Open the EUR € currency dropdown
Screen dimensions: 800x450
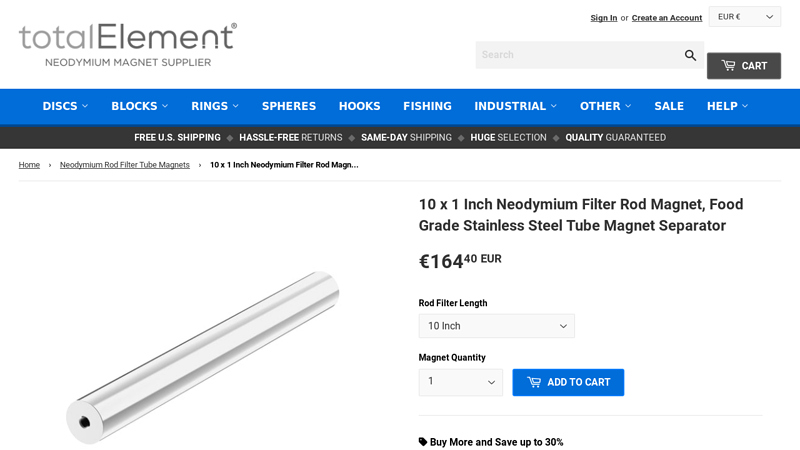744,17
